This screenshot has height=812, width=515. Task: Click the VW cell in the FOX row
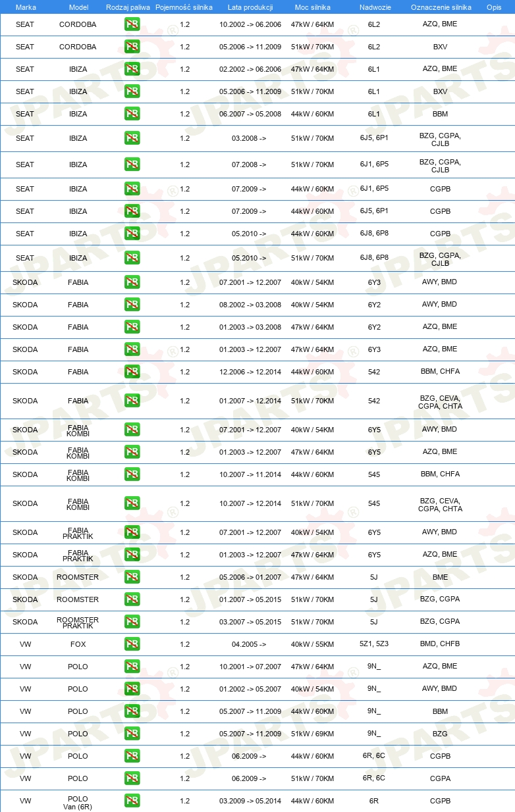coord(25,644)
